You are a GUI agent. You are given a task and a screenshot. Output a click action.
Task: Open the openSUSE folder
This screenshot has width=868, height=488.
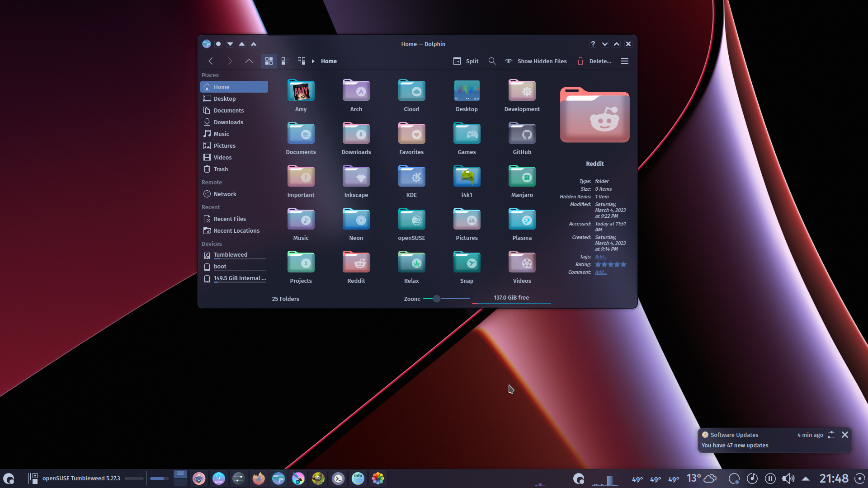411,225
